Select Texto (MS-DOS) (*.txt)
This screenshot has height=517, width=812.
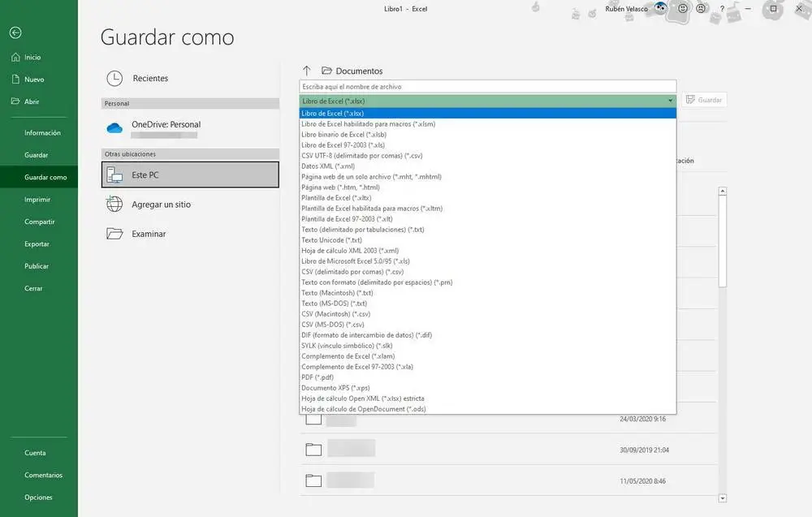point(488,304)
